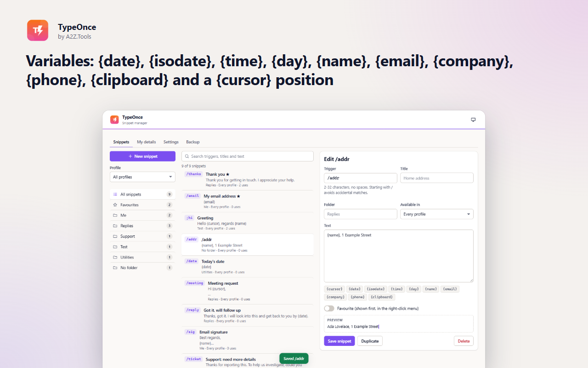Viewport: 588px width, 368px height.
Task: Select the Utilities folder
Action: tap(142, 257)
